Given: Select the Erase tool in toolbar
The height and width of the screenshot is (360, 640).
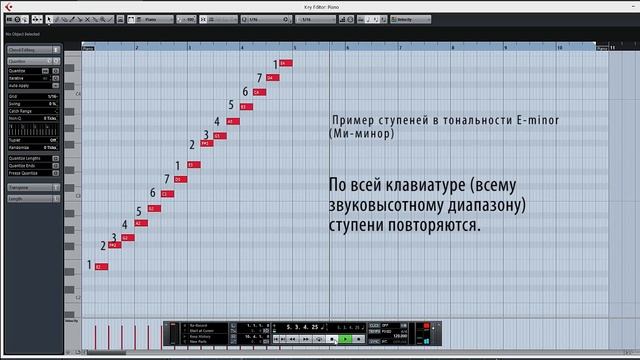Looking at the screenshot, I should tap(64, 19).
